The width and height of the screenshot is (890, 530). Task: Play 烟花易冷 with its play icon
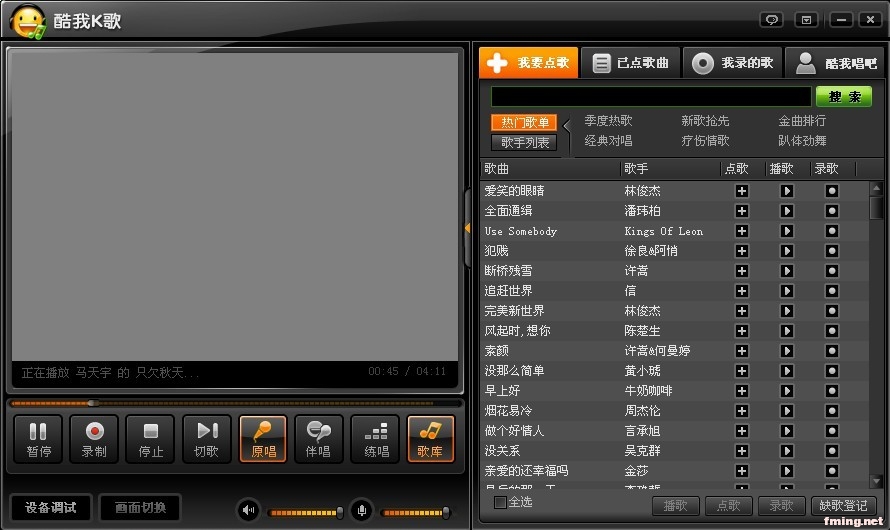coord(787,411)
